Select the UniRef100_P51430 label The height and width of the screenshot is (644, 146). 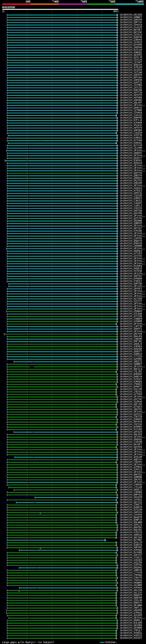pos(131,125)
